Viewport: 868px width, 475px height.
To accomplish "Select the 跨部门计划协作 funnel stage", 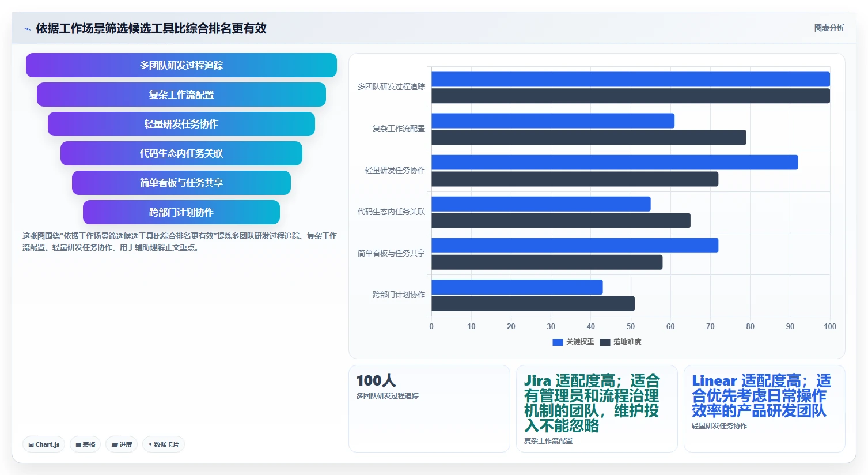I will point(181,212).
